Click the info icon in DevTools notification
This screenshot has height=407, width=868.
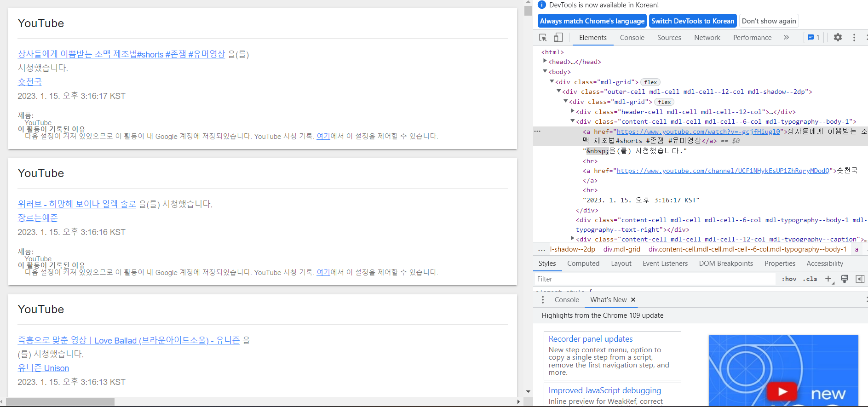[542, 5]
